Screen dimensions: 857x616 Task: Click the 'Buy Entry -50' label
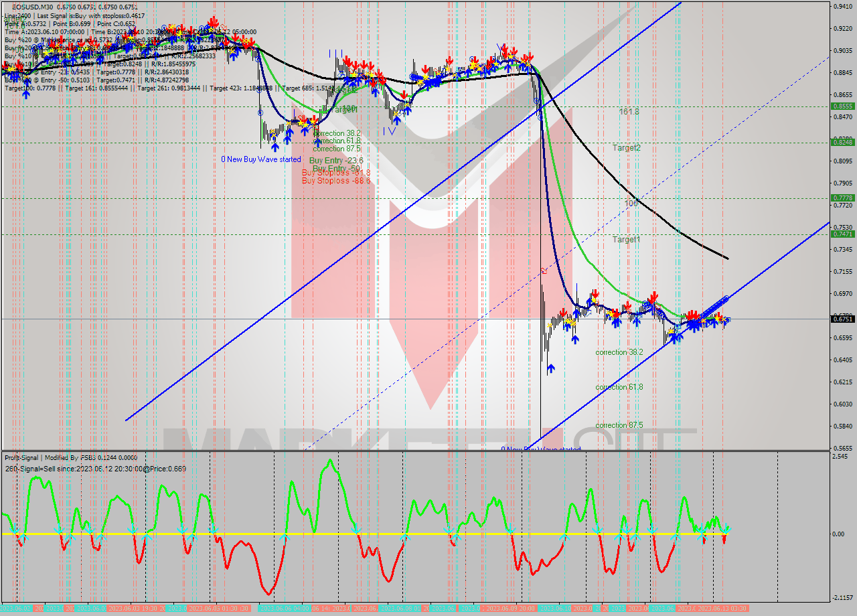tap(336, 167)
